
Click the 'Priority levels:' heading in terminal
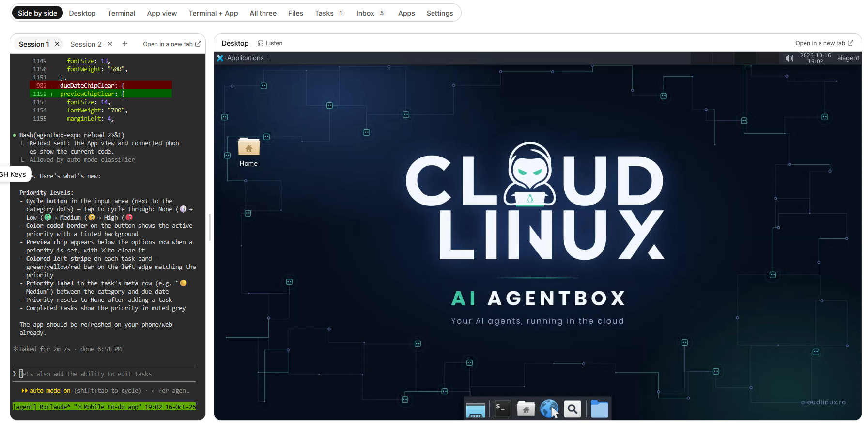[x=46, y=192]
